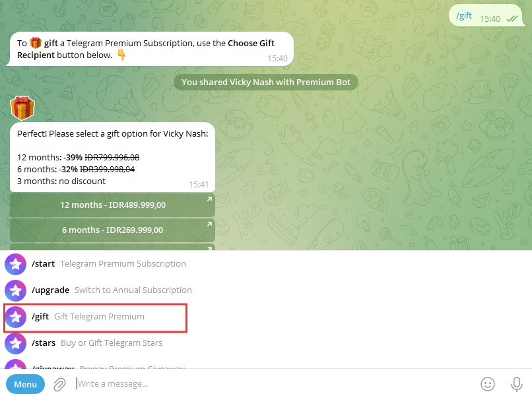Viewport: 532px width, 394px height.
Task: Open the emoji picker smiley icon
Action: (488, 384)
